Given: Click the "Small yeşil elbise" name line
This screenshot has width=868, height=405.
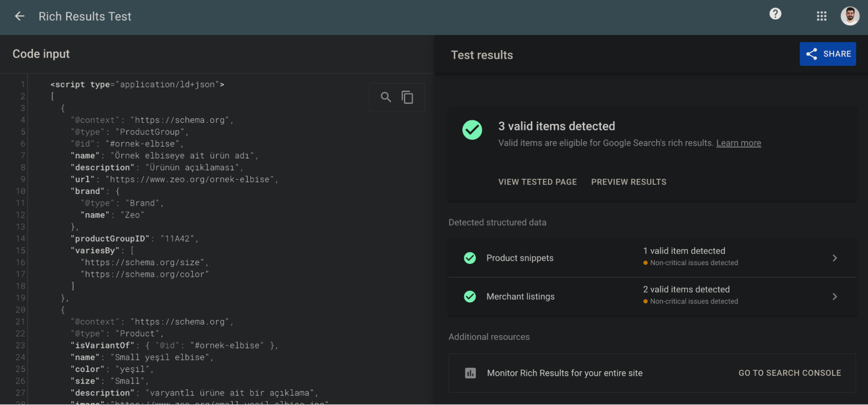Looking at the screenshot, I should (x=142, y=357).
